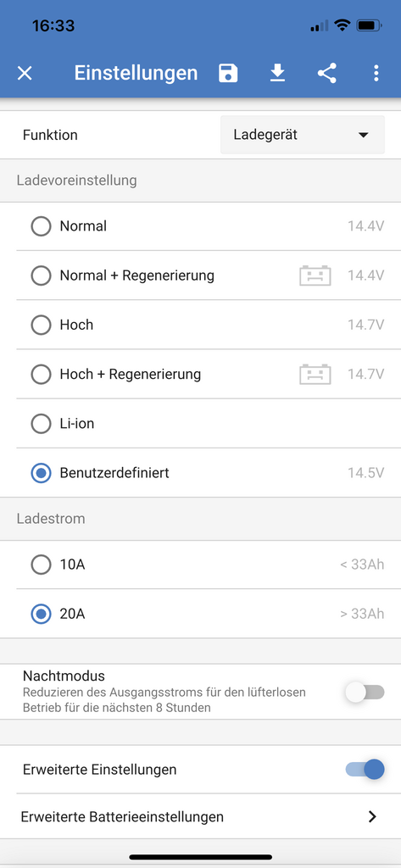The width and height of the screenshot is (401, 868).
Task: Tap the save settings floppy disk icon
Action: click(x=228, y=73)
